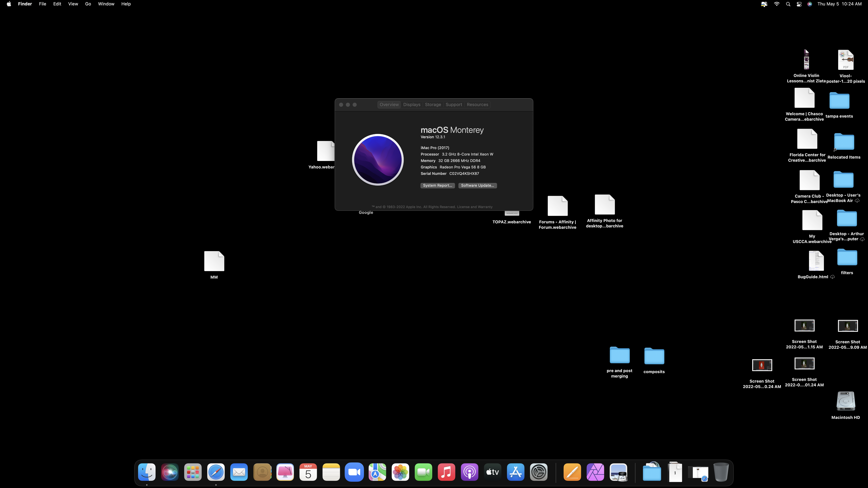Image resolution: width=868 pixels, height=488 pixels.
Task: Select the TOPAZ.webarchive file
Action: [x=511, y=222]
